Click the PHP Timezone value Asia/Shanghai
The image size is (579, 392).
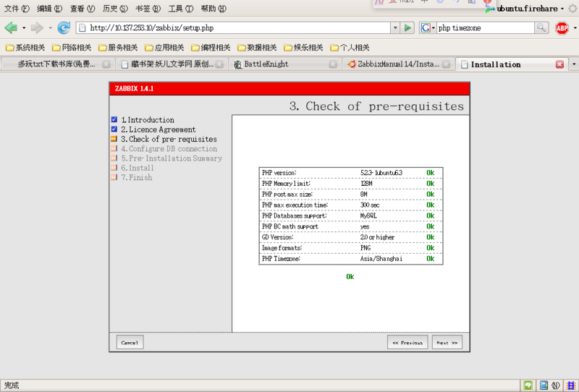click(381, 259)
